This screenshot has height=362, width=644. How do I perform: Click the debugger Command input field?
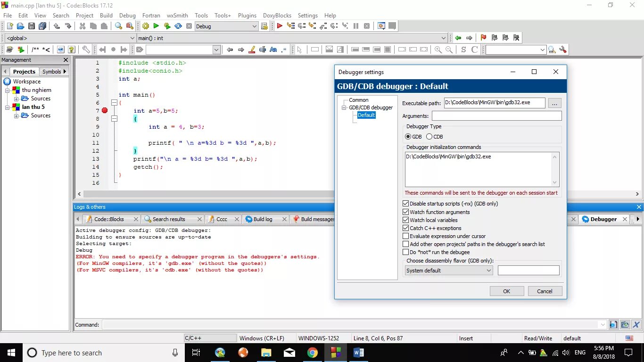coord(354,325)
